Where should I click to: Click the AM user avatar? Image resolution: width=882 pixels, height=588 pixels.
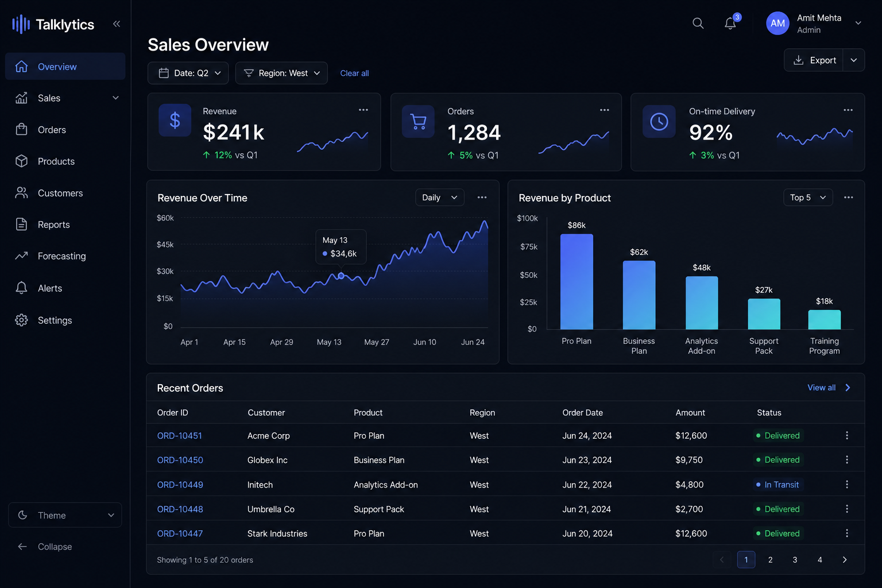777,23
